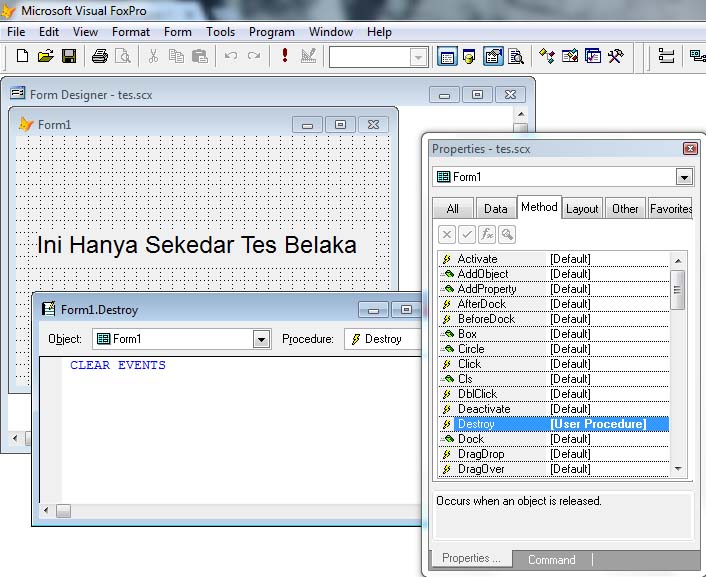Select the AddObject method row

pyautogui.click(x=554, y=274)
